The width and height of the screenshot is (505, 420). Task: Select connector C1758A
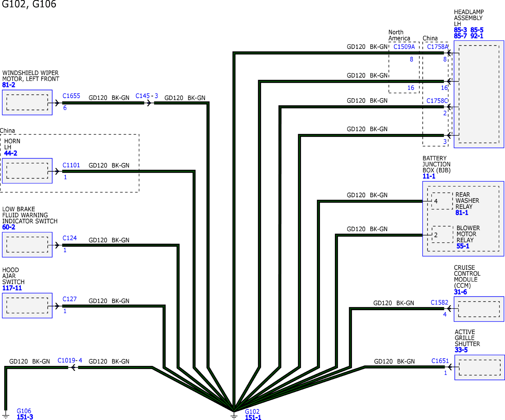point(438,47)
